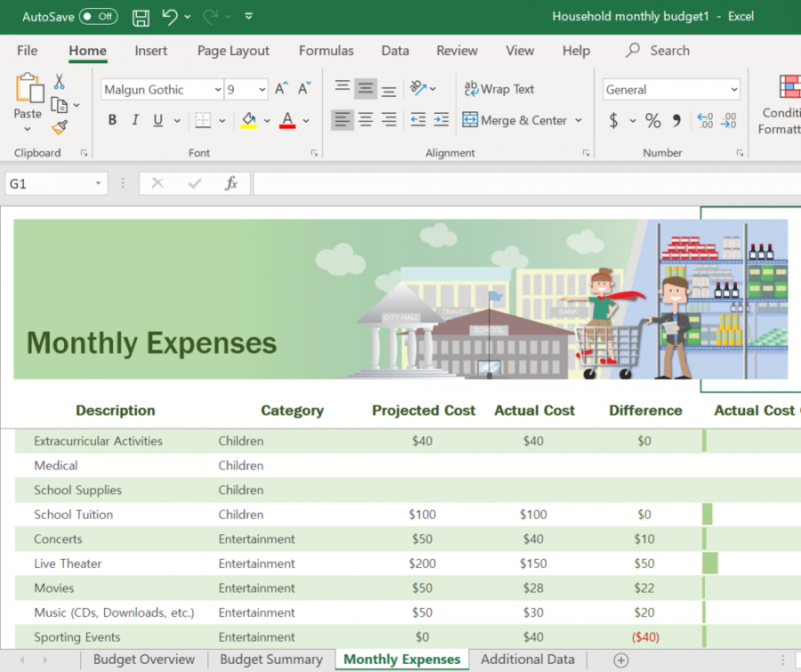Switch to Budget Summary sheet tab
Image resolution: width=801 pixels, height=672 pixels.
271,660
